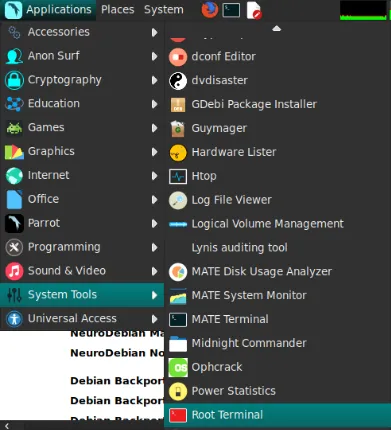This screenshot has width=391, height=430.
Task: Click the Cryptography padlock icon
Action: click(14, 80)
